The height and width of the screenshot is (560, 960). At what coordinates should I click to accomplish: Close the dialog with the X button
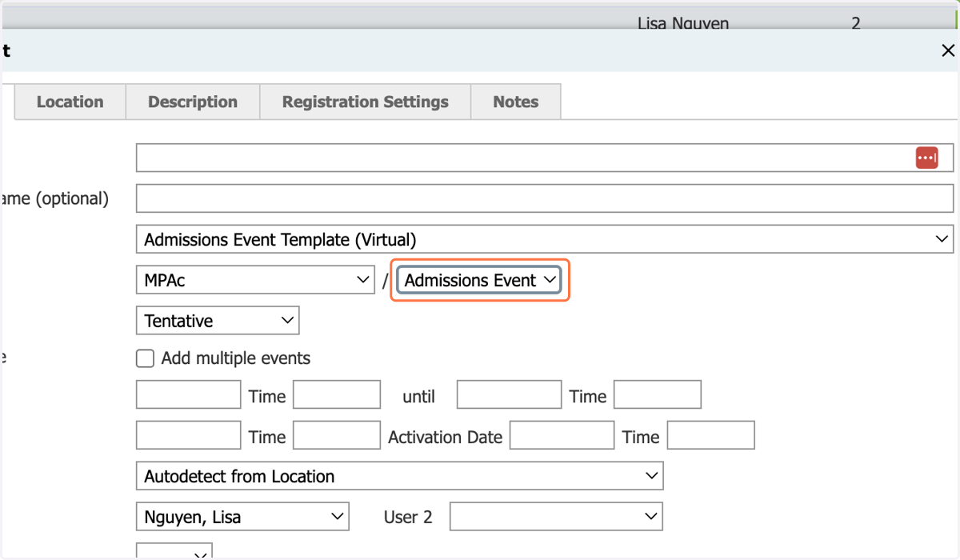[x=948, y=50]
